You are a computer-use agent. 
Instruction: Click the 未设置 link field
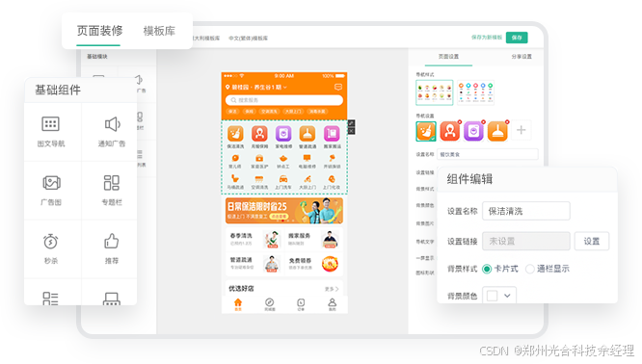(x=526, y=242)
